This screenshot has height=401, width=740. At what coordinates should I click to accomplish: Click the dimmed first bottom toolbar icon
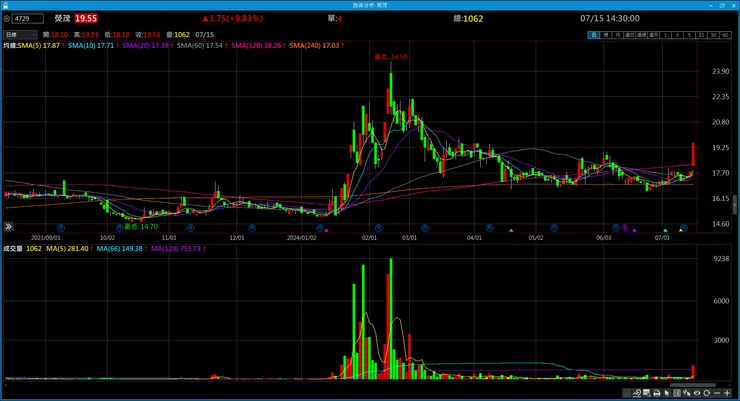(x=626, y=393)
